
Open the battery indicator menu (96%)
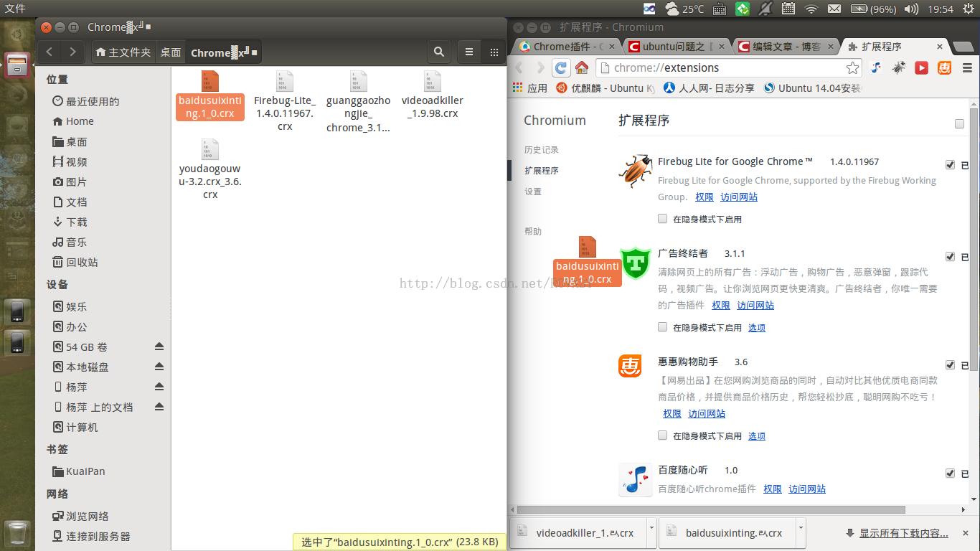[x=873, y=9]
